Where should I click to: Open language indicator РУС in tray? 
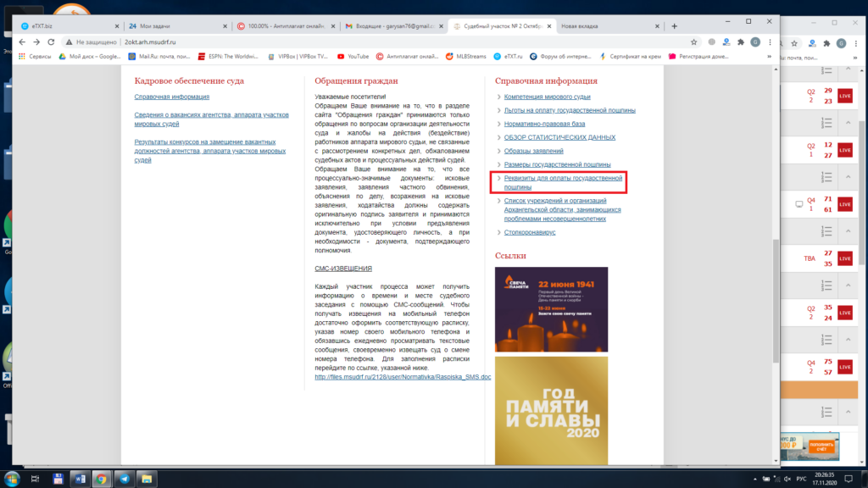click(x=801, y=480)
